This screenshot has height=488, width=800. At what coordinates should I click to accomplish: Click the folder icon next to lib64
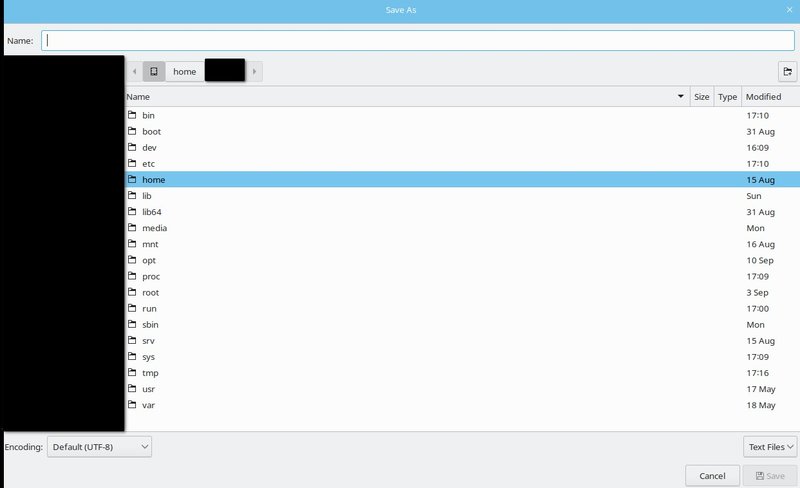point(132,211)
